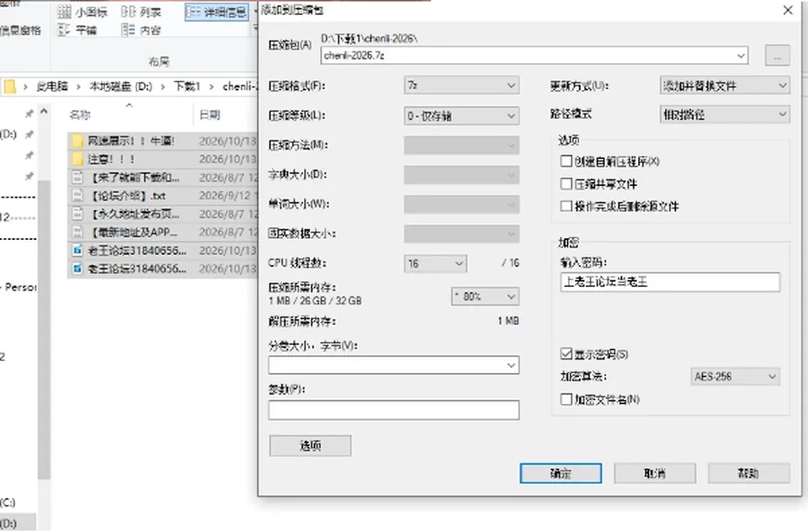Enable 创建自解压程序(X) checkbox
The width and height of the screenshot is (808, 532).
[x=566, y=162]
